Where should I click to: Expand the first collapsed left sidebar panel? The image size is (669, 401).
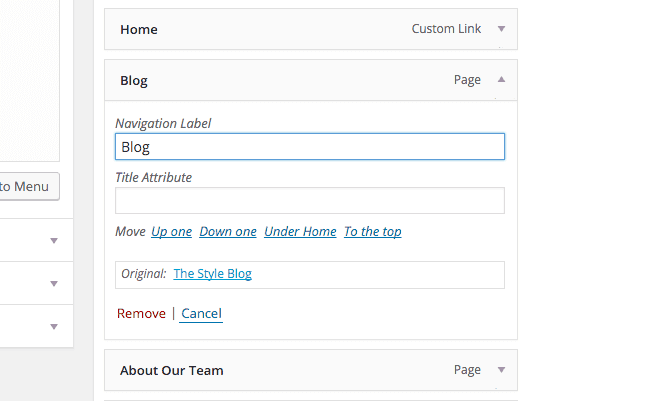tap(54, 241)
